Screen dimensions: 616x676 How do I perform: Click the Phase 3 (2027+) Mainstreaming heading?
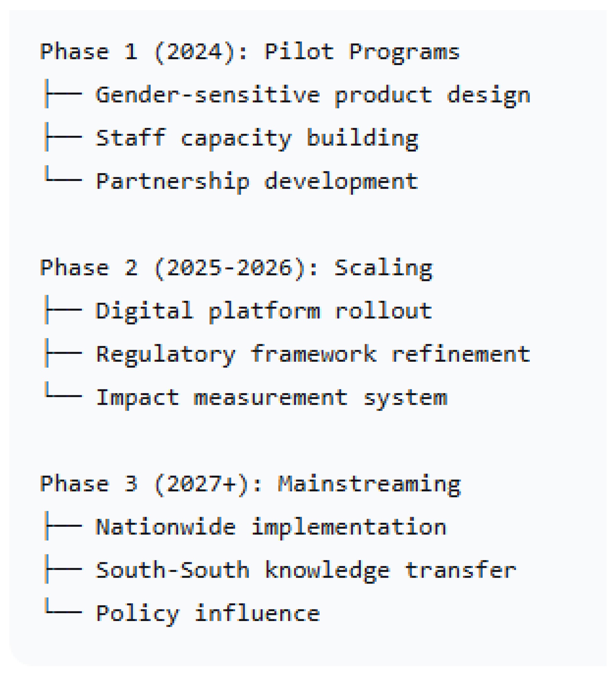click(250, 484)
